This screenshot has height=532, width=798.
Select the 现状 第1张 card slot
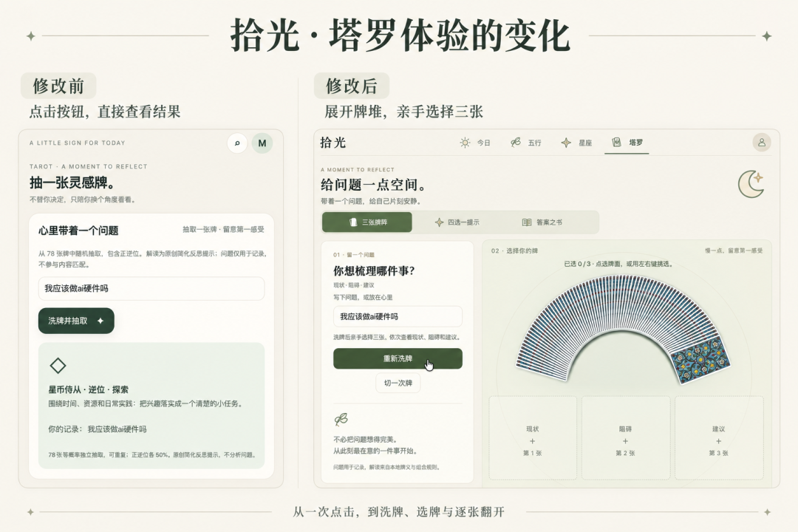click(532, 438)
